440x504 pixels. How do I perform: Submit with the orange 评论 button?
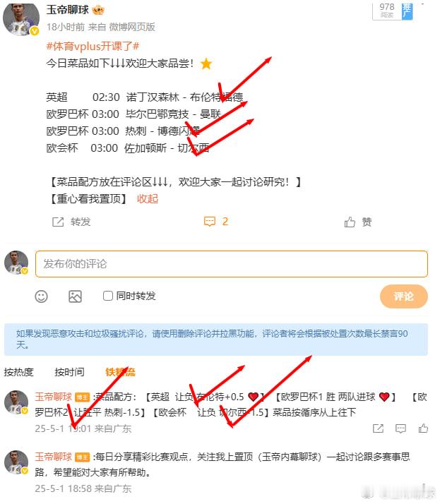tap(404, 296)
